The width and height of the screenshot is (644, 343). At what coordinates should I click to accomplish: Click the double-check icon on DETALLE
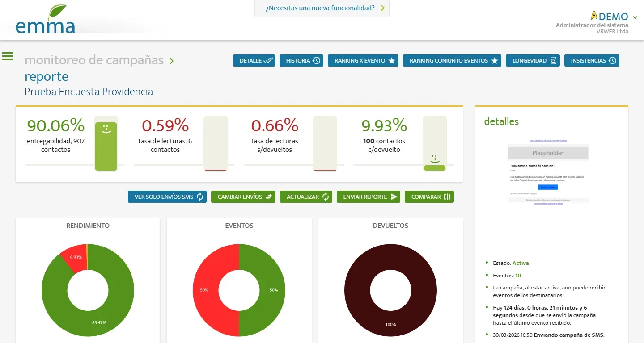(268, 61)
